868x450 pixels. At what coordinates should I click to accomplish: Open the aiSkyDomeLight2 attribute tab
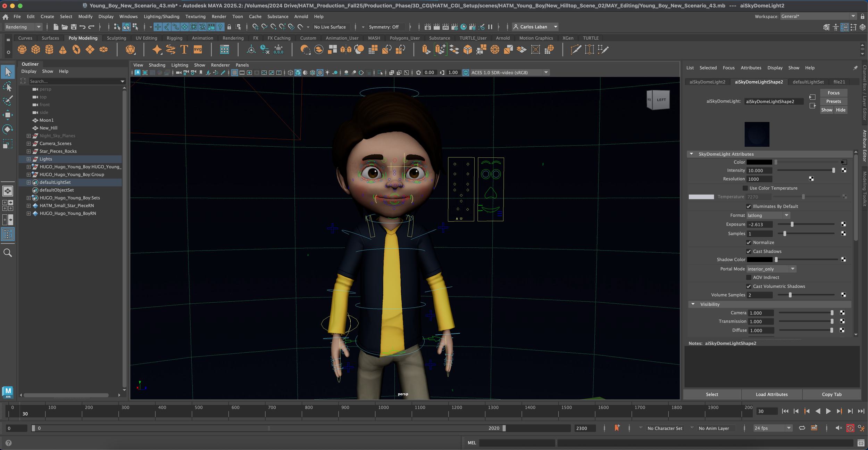click(707, 82)
